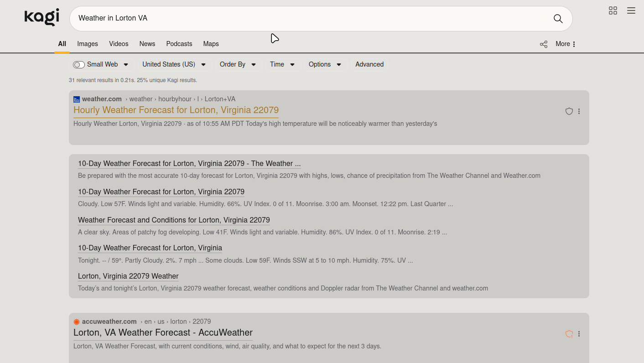
Task: Open 10-Day Weather Forecast for Lorton, Virginia 22079
Action: [161, 192]
